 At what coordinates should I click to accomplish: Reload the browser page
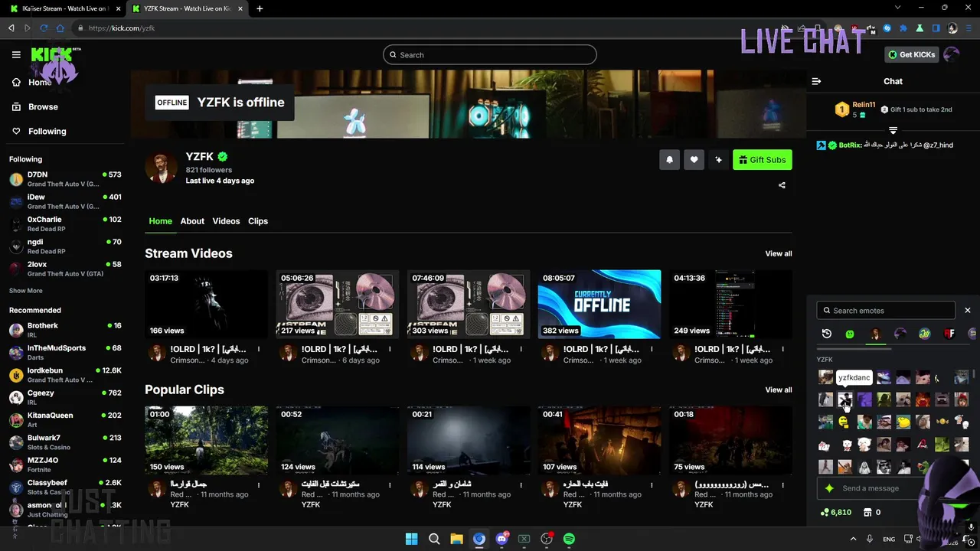tap(44, 28)
